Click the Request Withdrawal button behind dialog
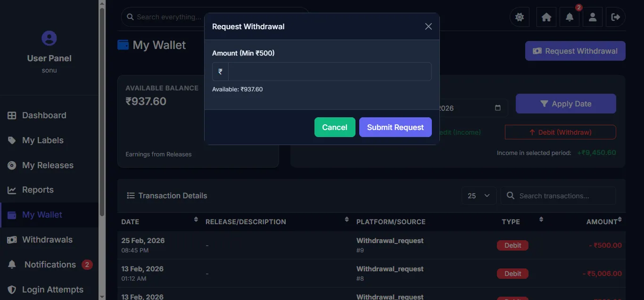 pos(575,51)
